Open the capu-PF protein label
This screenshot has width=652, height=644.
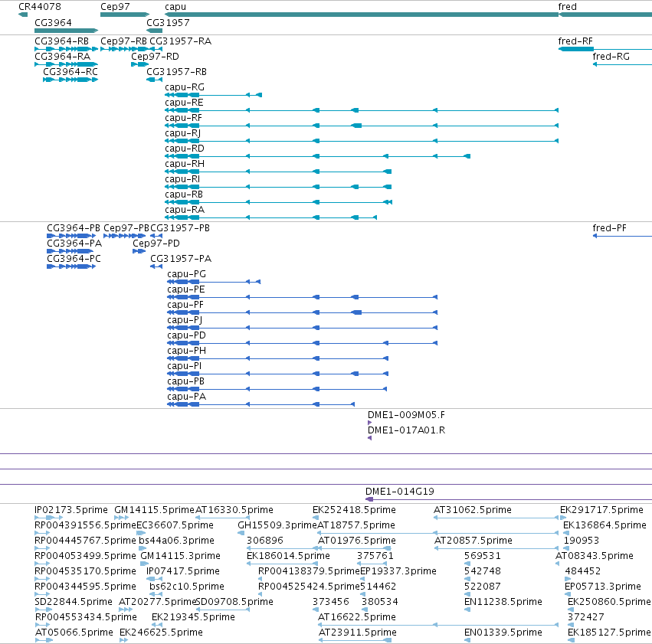pyautogui.click(x=185, y=305)
